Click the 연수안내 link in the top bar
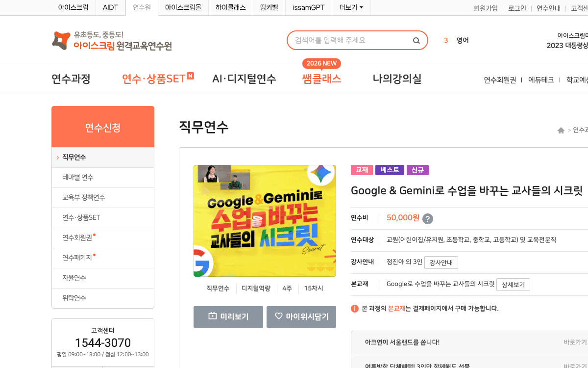The height and width of the screenshot is (368, 588). pyautogui.click(x=548, y=8)
